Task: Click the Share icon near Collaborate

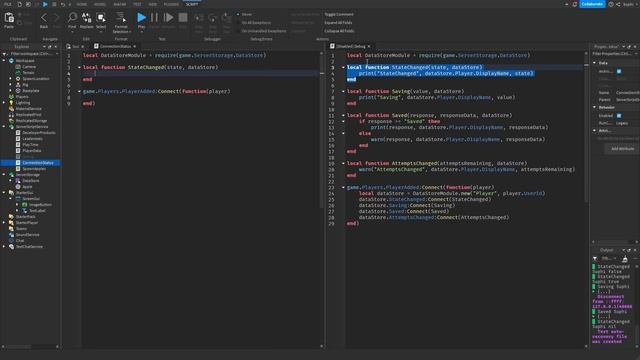Action: pyautogui.click(x=618, y=4)
